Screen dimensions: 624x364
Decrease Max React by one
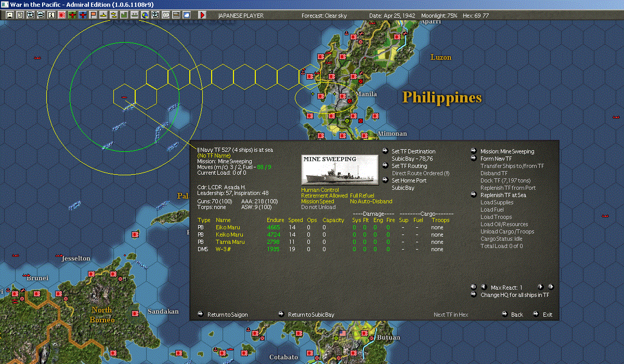(x=483, y=287)
